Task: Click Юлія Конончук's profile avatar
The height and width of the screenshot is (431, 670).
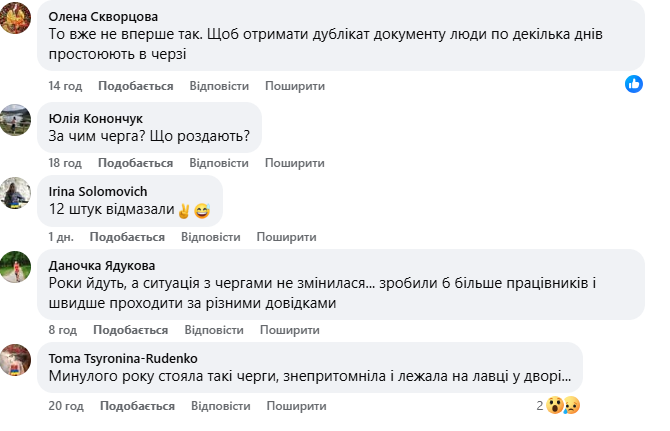Action: 16,119
